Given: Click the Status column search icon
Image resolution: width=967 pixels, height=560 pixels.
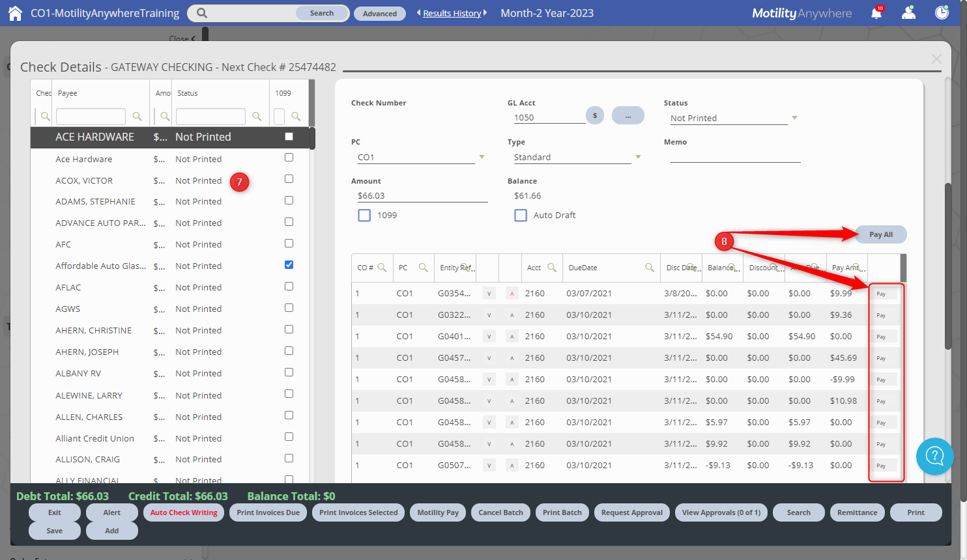Looking at the screenshot, I should [x=257, y=117].
